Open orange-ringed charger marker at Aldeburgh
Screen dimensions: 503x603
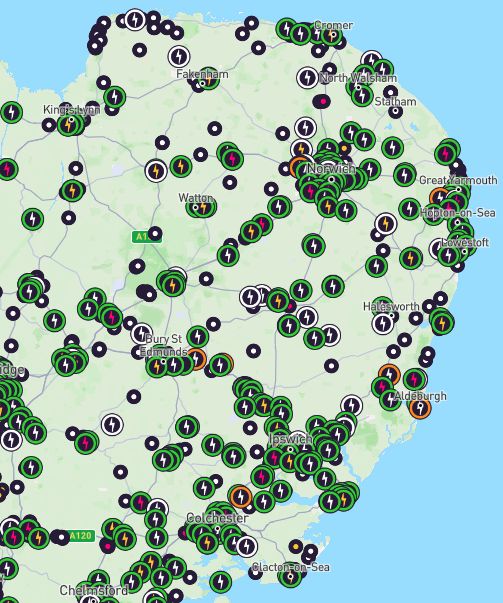coord(420,408)
